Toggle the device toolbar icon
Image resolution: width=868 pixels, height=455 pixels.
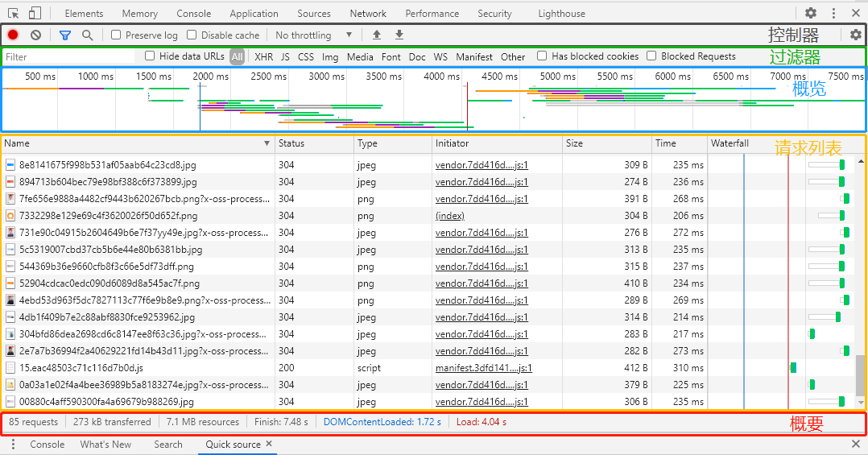(35, 13)
